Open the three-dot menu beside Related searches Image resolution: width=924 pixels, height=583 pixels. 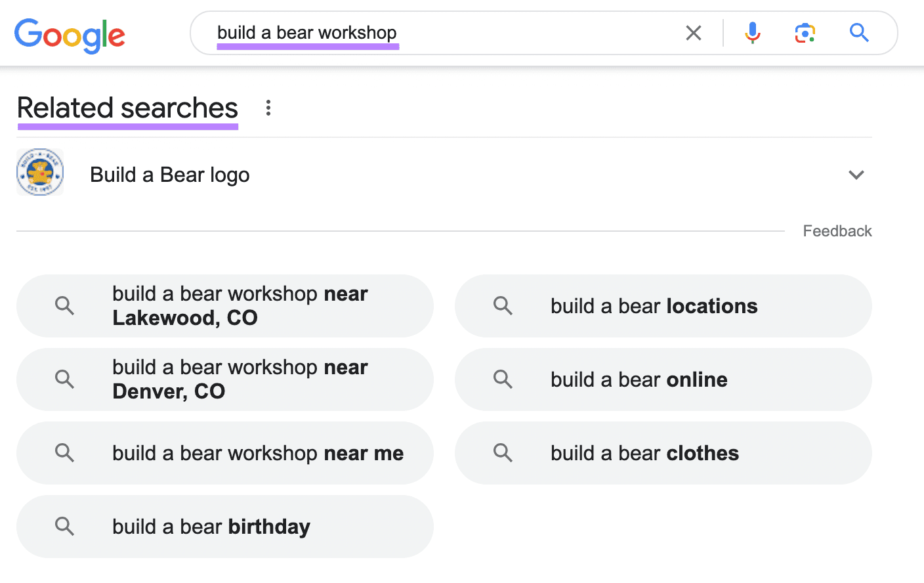tap(268, 108)
